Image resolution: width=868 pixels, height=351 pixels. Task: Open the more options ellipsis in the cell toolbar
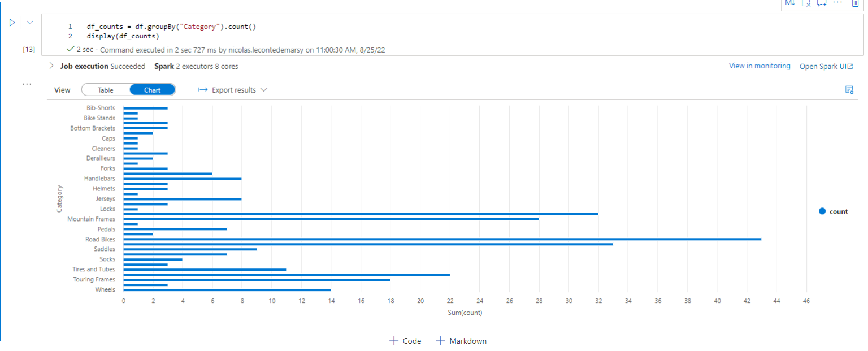coord(838,3)
